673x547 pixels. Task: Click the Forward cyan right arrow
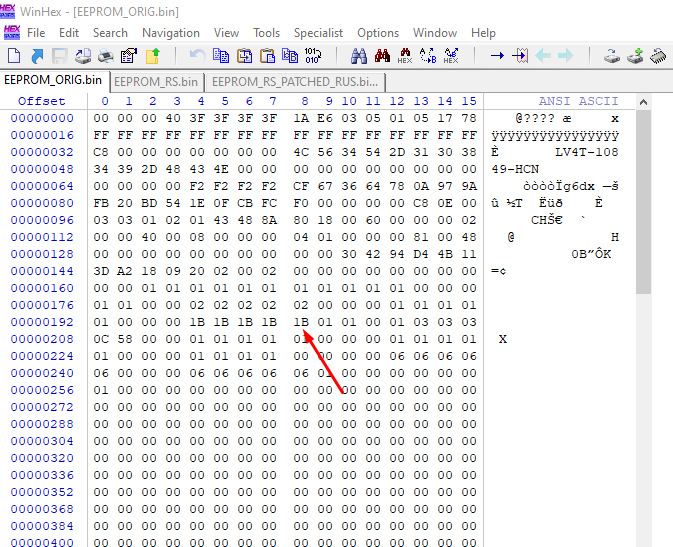pyautogui.click(x=566, y=55)
